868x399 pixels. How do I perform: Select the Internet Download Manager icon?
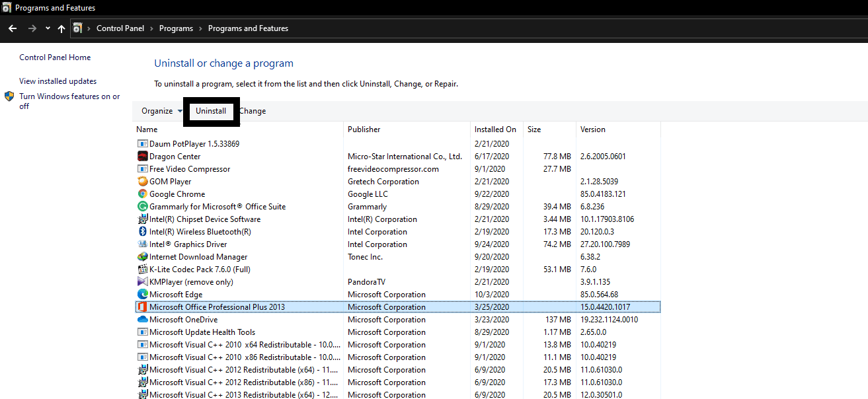coord(142,257)
